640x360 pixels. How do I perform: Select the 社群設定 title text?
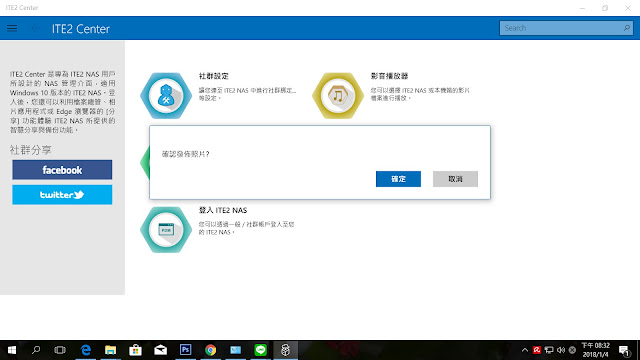point(213,76)
